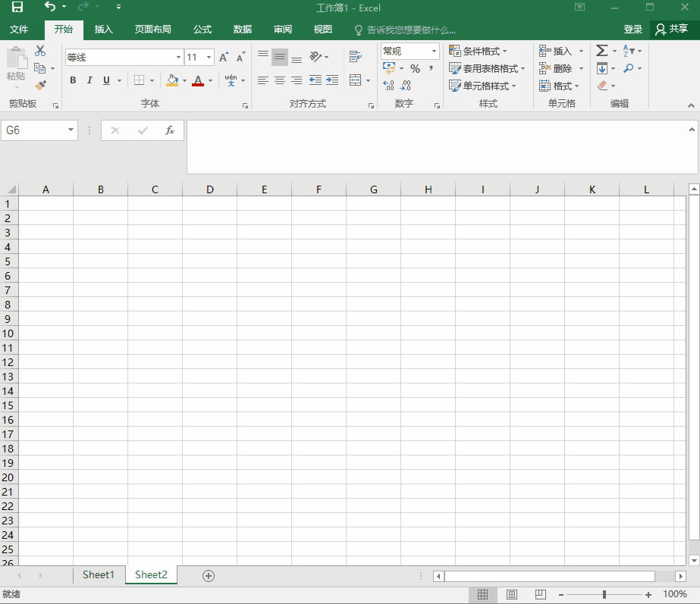The width and height of the screenshot is (700, 604).
Task: Align text right horizontally
Action: point(297,80)
